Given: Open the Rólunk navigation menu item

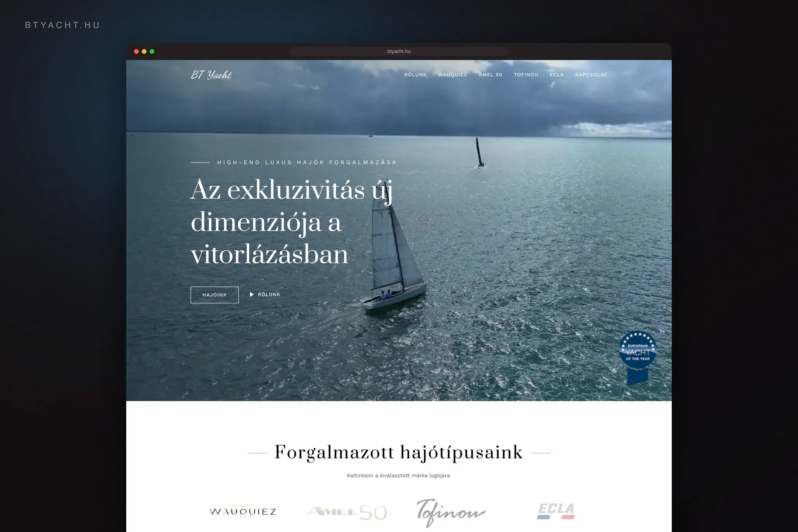Looking at the screenshot, I should 415,75.
